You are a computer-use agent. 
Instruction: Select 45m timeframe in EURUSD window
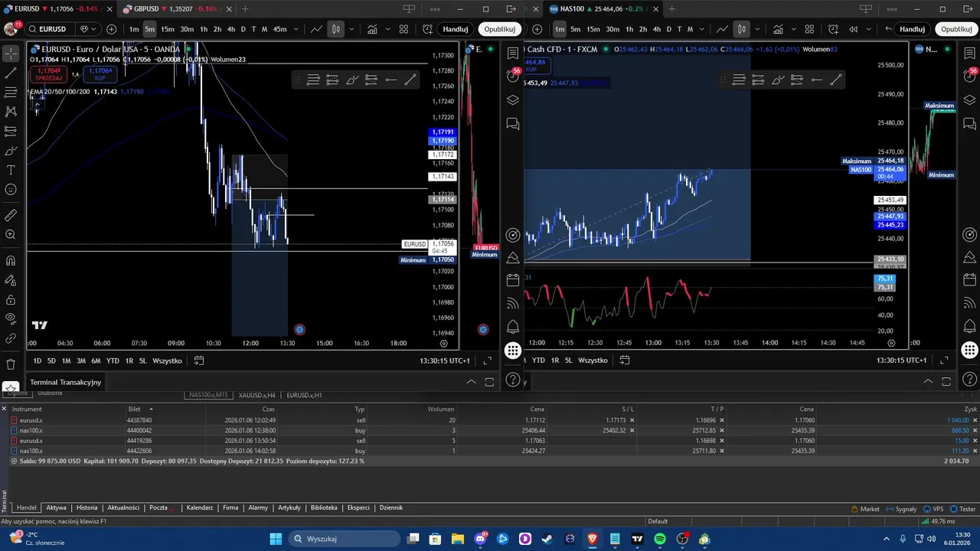279,29
